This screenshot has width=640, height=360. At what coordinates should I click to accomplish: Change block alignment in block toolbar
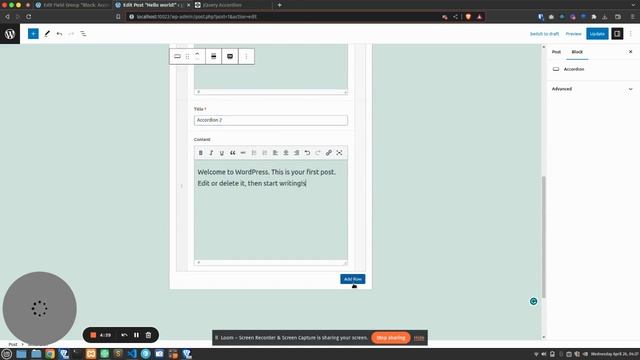coord(213,56)
